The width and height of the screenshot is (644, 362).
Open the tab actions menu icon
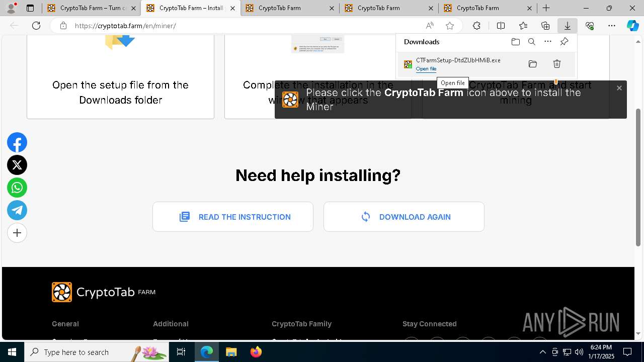(30, 8)
